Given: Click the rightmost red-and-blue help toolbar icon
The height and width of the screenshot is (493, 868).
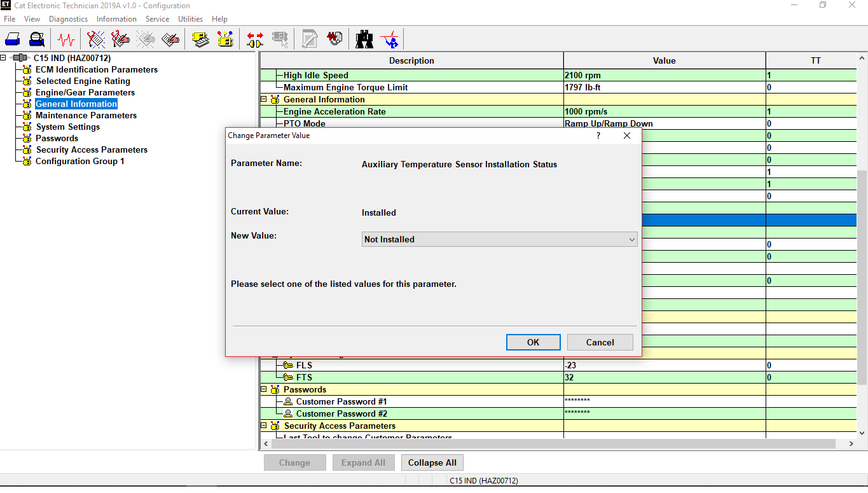Looking at the screenshot, I should (390, 39).
